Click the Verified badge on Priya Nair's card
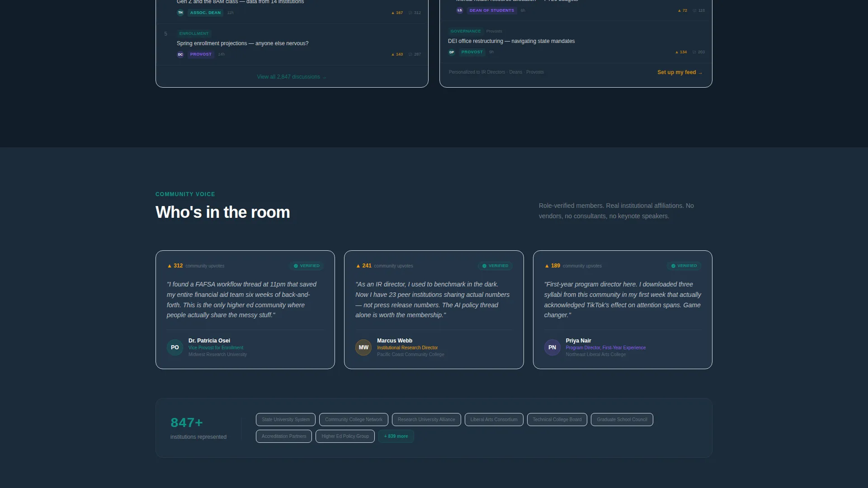 click(x=684, y=266)
